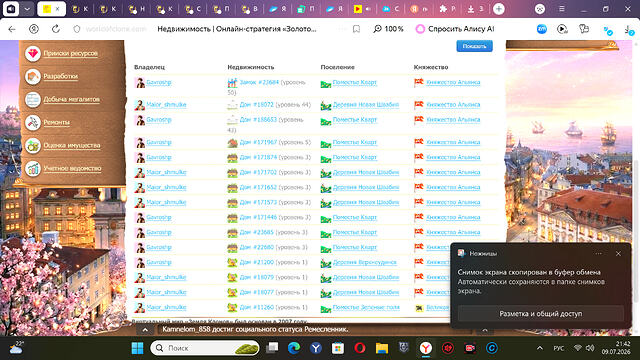Viewport: 640px width, 360px height.
Task: Open the video playback toolbar icon
Action: 562,29
